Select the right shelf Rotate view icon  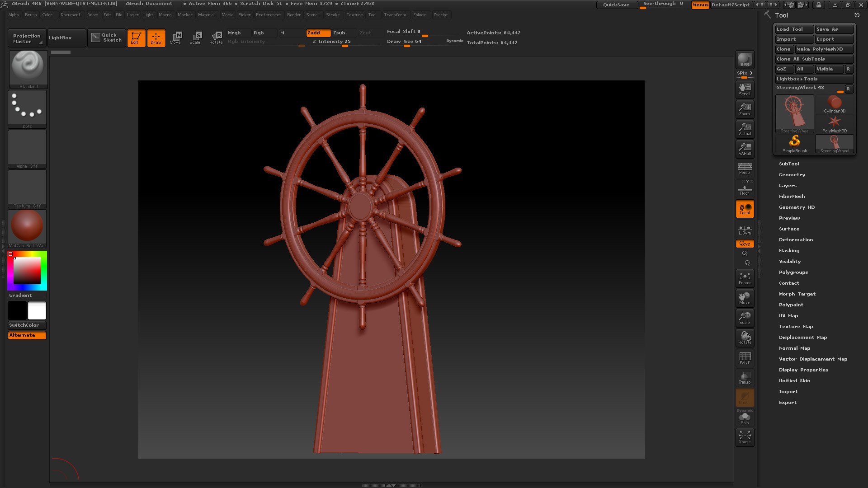(x=745, y=338)
